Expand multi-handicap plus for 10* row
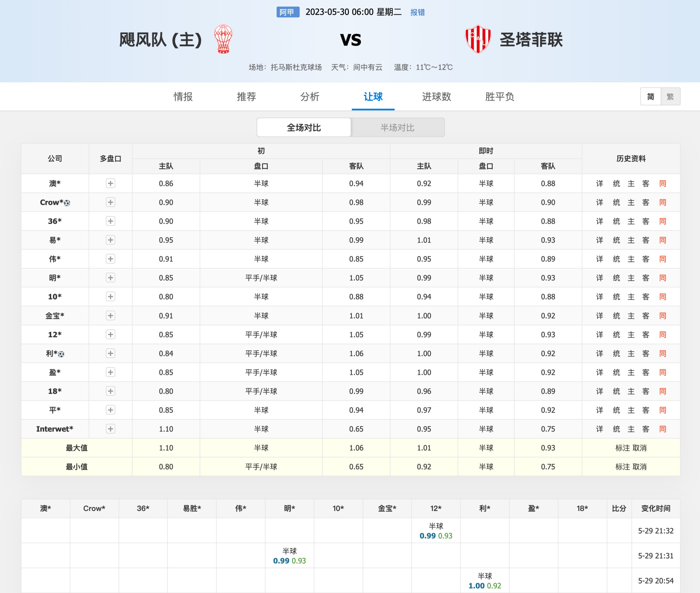The image size is (700, 593). [110, 296]
